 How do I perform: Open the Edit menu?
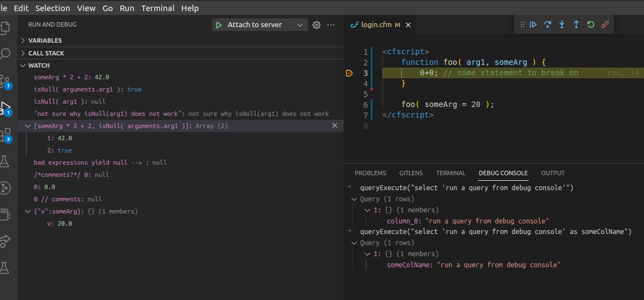click(x=22, y=8)
